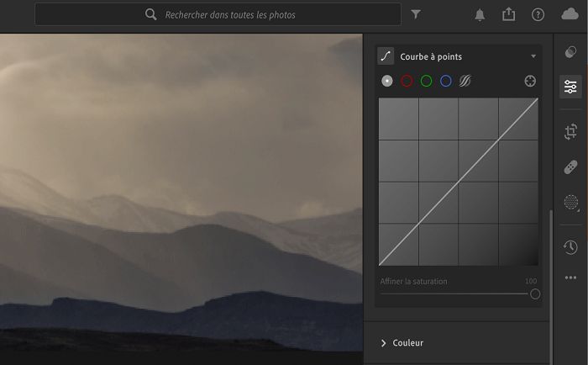Click the tone curve line in the graph
The height and width of the screenshot is (365, 588).
point(459,182)
